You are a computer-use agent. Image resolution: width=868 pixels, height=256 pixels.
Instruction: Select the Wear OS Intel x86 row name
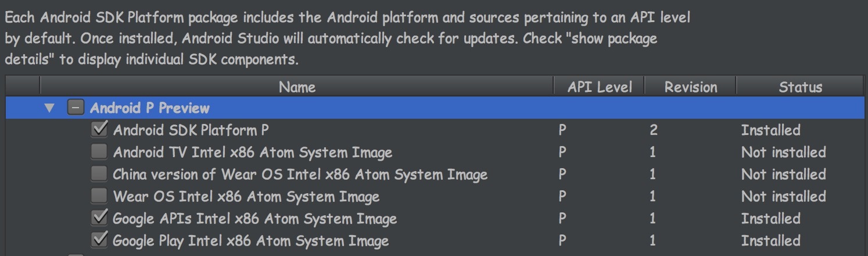(x=246, y=197)
